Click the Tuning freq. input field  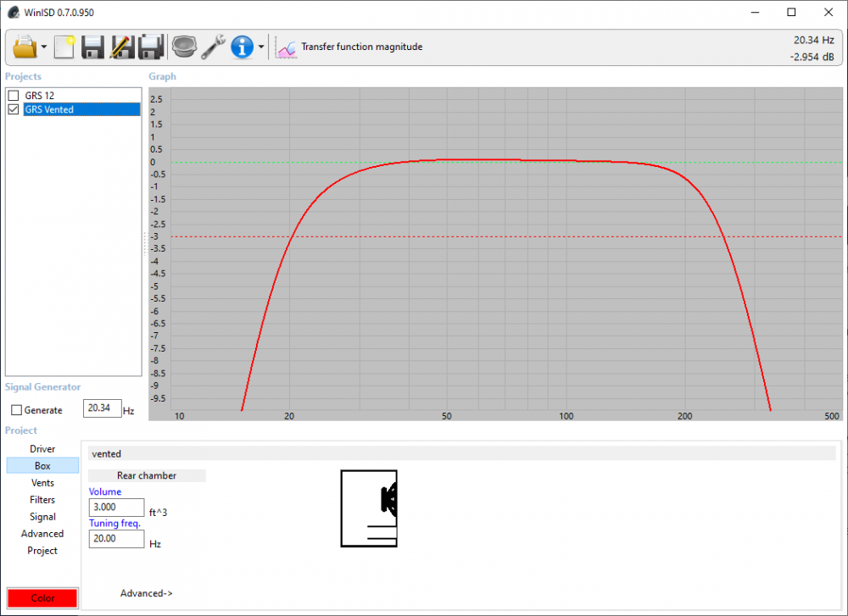(116, 539)
